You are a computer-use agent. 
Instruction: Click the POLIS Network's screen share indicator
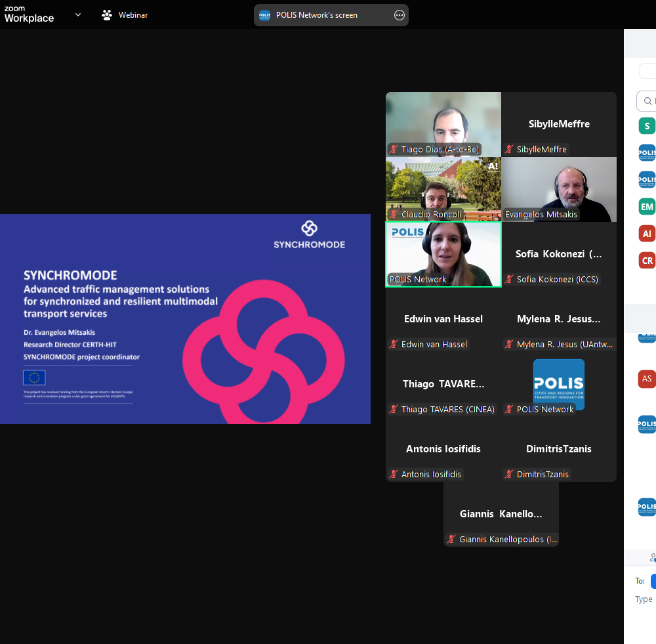pyautogui.click(x=331, y=15)
